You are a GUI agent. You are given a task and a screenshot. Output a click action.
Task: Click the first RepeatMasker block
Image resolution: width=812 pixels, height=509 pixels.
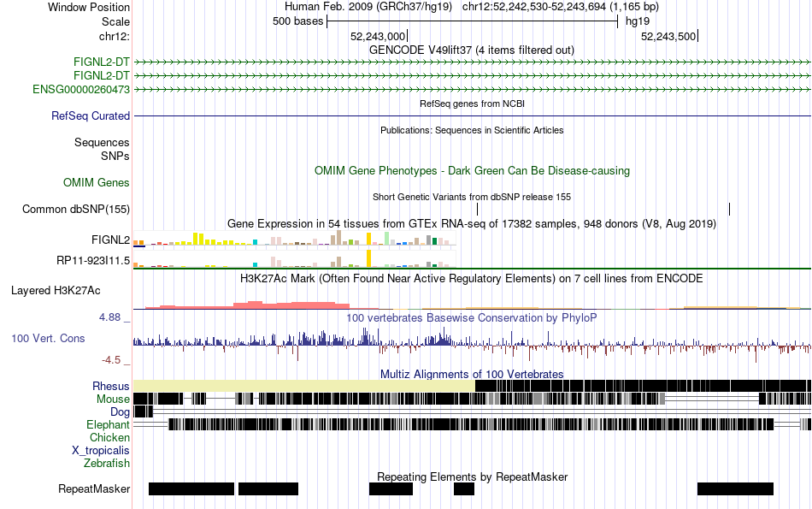point(191,488)
